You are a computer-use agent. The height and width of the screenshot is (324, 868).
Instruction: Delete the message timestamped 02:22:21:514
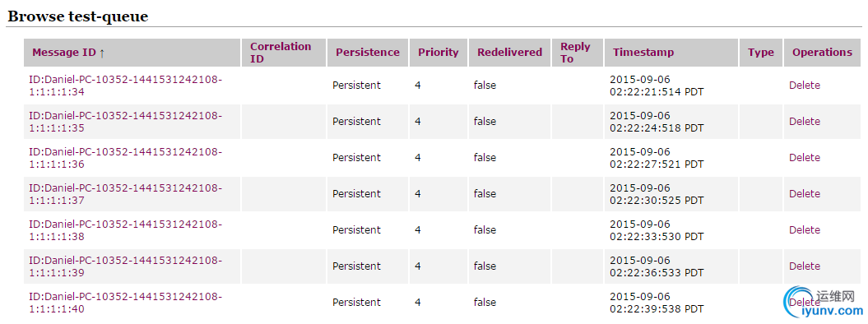click(x=805, y=86)
